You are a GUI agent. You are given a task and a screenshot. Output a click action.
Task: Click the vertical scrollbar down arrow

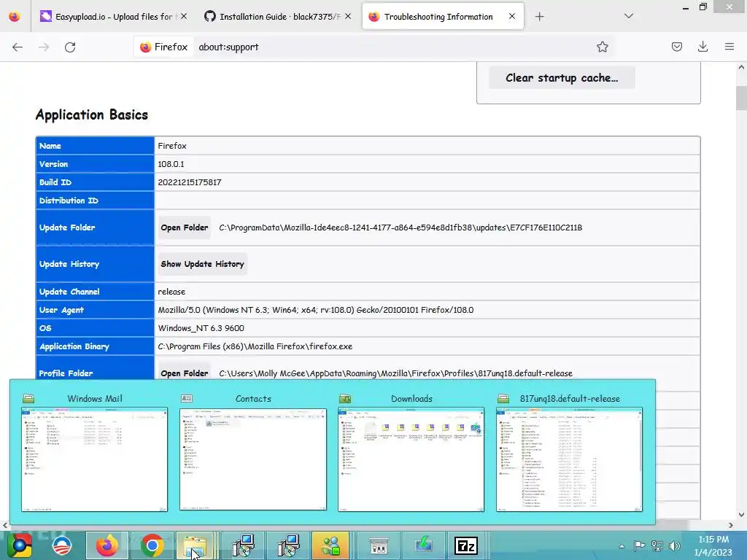741,514
